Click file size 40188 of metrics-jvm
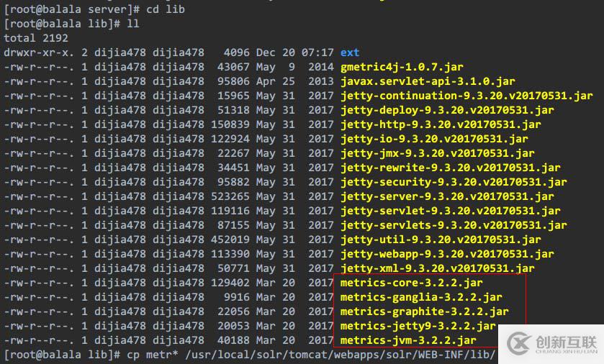Image resolution: width=604 pixels, height=364 pixels. tap(233, 340)
